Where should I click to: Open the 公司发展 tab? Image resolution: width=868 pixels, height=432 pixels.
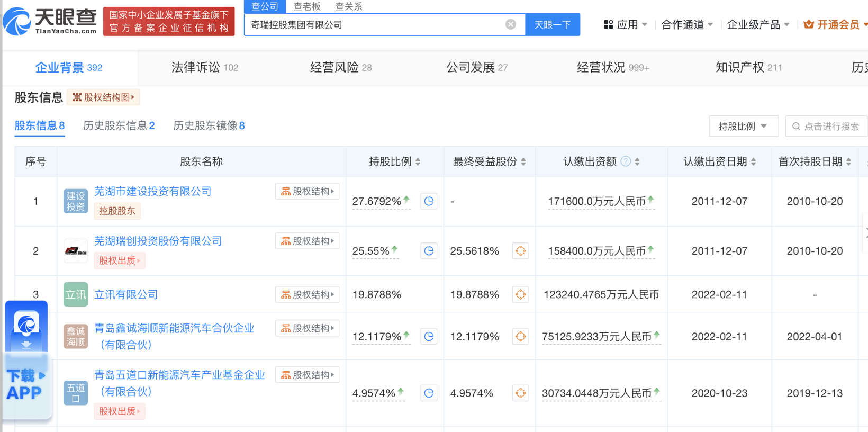click(x=477, y=68)
